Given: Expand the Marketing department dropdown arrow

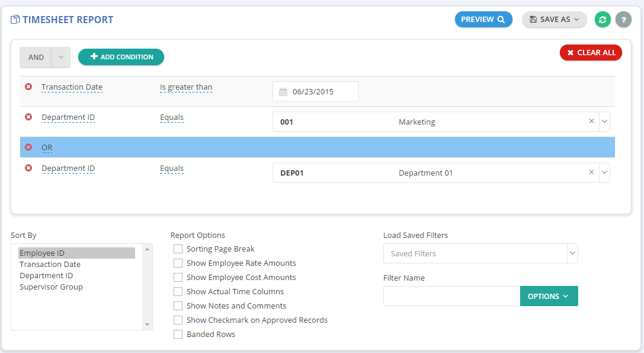Looking at the screenshot, I should pyautogui.click(x=604, y=122).
